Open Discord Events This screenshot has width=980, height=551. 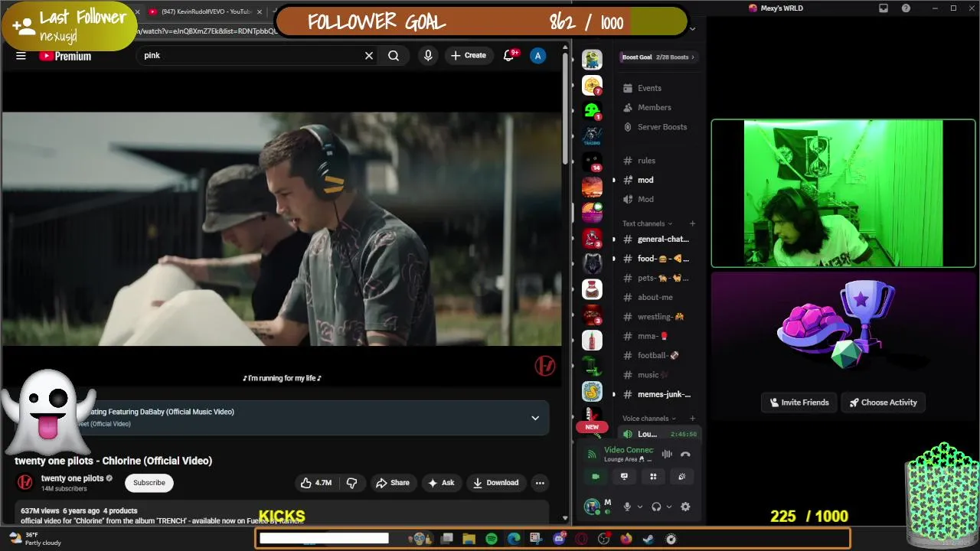point(649,88)
